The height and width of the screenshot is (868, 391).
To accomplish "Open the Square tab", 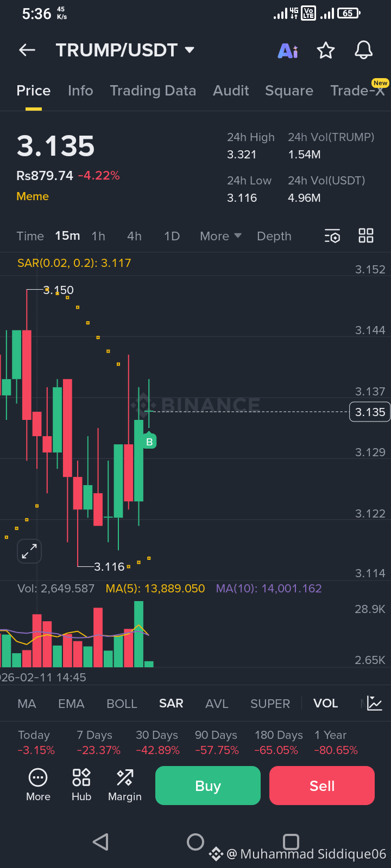I will pyautogui.click(x=289, y=91).
